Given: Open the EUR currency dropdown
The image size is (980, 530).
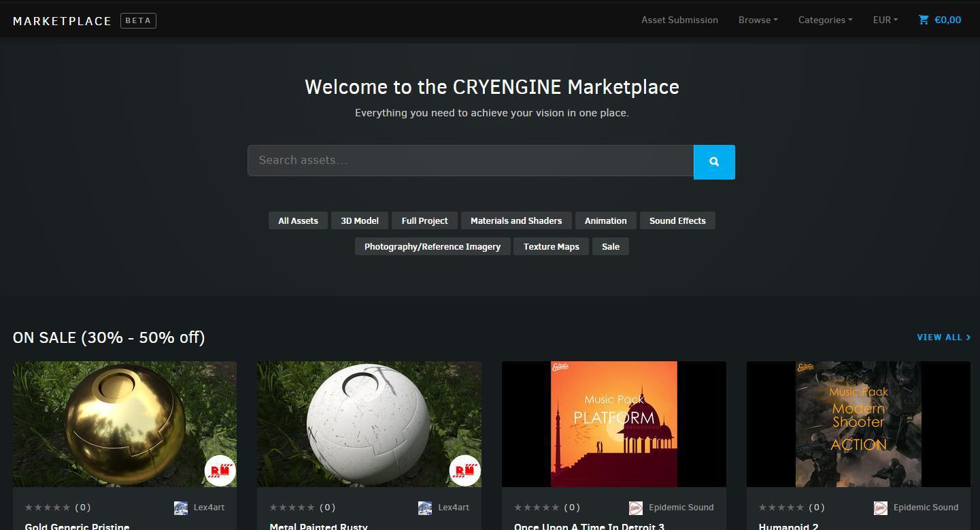Looking at the screenshot, I should (x=885, y=20).
